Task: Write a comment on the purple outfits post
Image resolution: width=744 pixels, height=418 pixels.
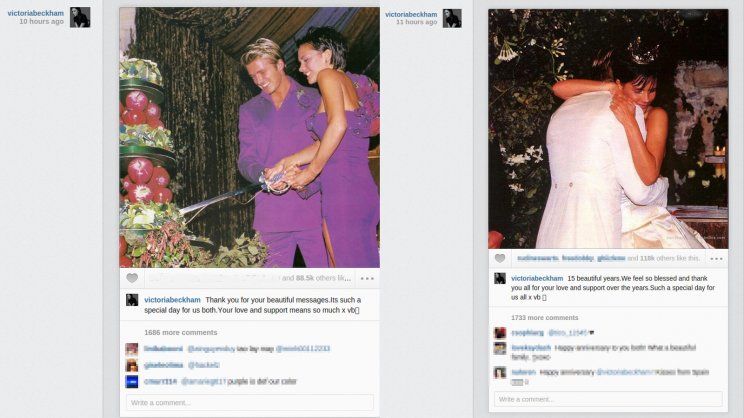Action: click(250, 403)
